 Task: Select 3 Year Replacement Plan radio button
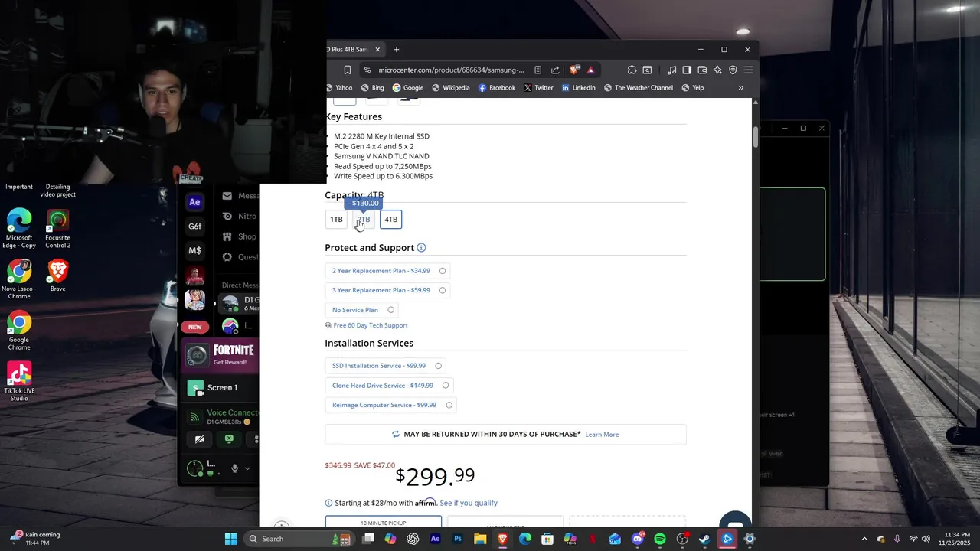pyautogui.click(x=443, y=290)
